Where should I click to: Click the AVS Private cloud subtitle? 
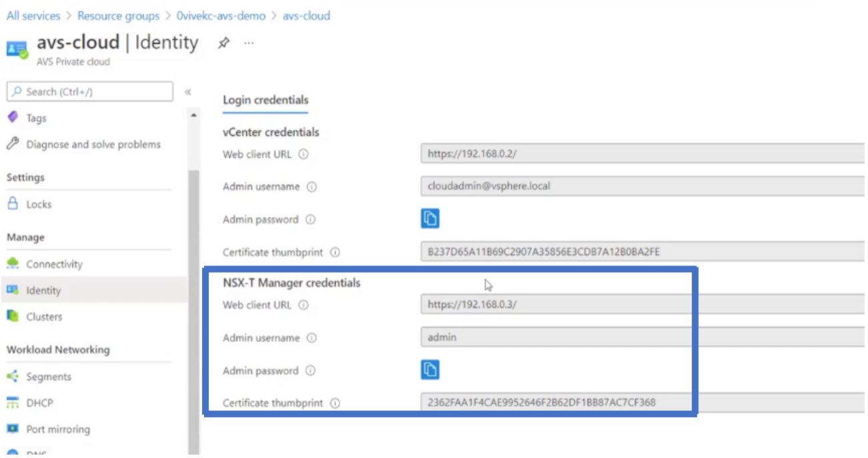click(73, 62)
